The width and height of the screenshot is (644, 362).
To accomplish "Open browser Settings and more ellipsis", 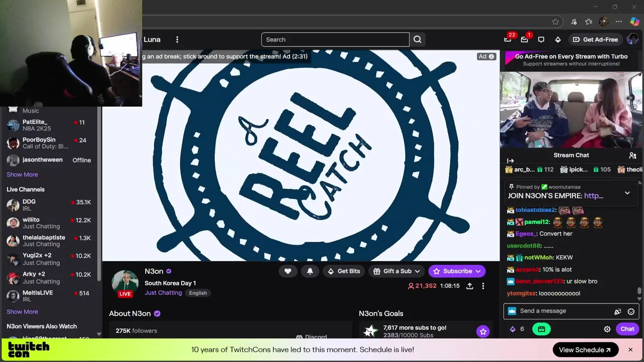I will [x=619, y=22].
